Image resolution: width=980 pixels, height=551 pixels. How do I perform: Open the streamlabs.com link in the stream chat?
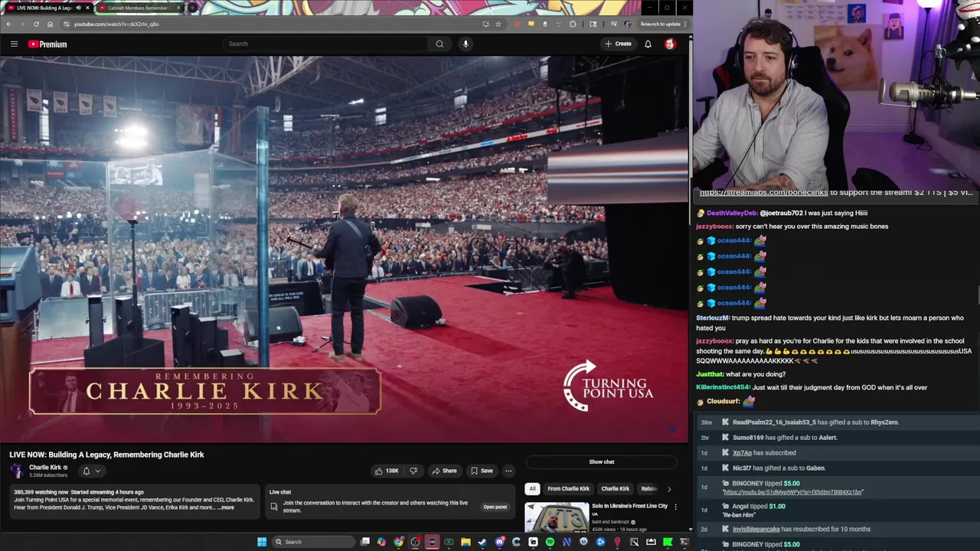tap(763, 192)
